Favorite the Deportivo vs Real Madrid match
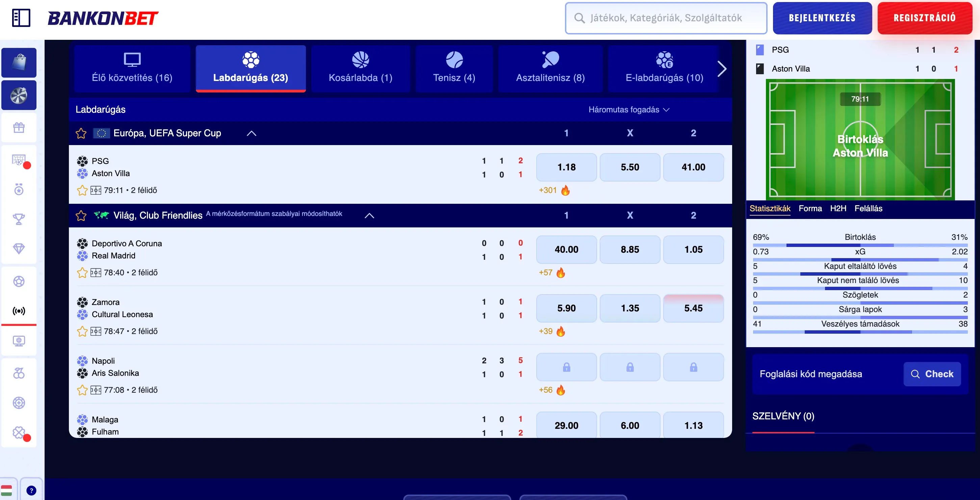The height and width of the screenshot is (500, 980). (x=82, y=273)
